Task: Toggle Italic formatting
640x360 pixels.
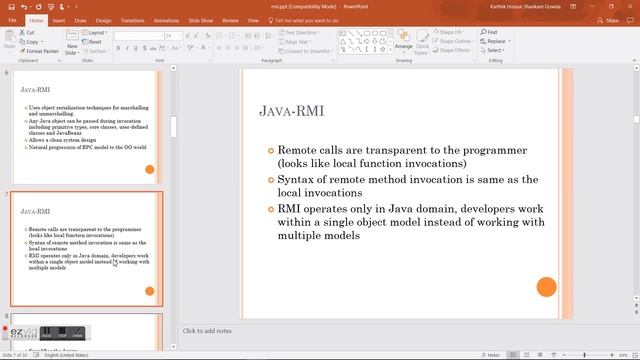Action: [x=127, y=48]
